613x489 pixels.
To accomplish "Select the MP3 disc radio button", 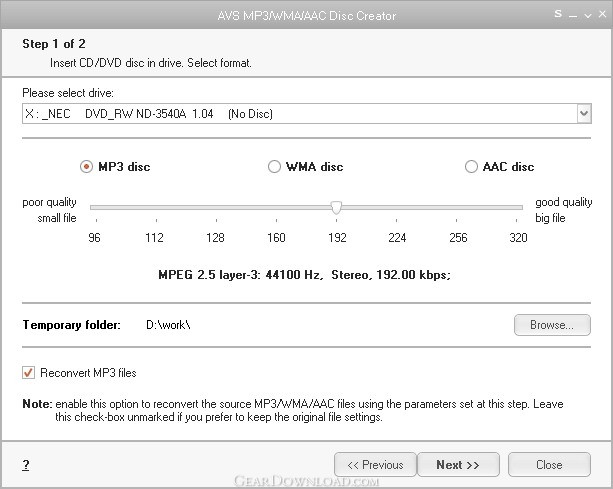I will (86, 167).
